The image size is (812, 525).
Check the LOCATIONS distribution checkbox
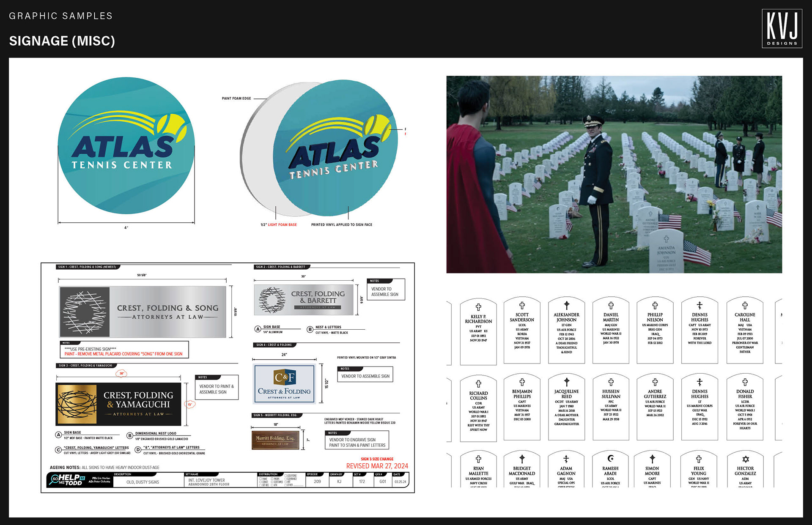(x=285, y=476)
